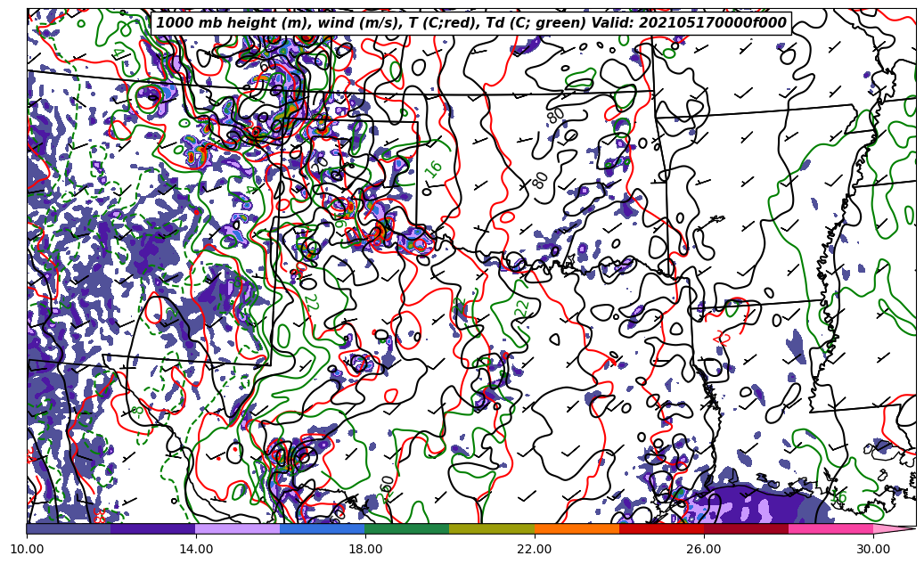Viewport: 924px width, 564px height.
Task: Choose the bright red 24–26 colorbar segment
Action: coord(661,528)
